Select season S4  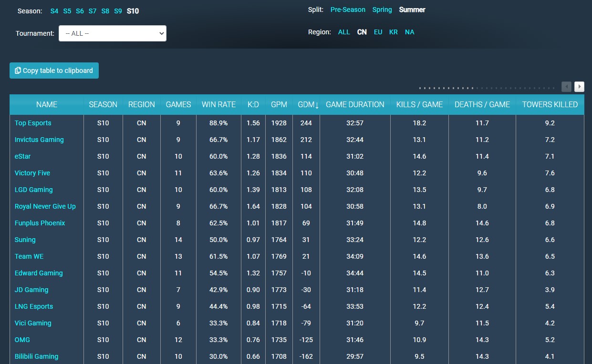click(x=54, y=10)
